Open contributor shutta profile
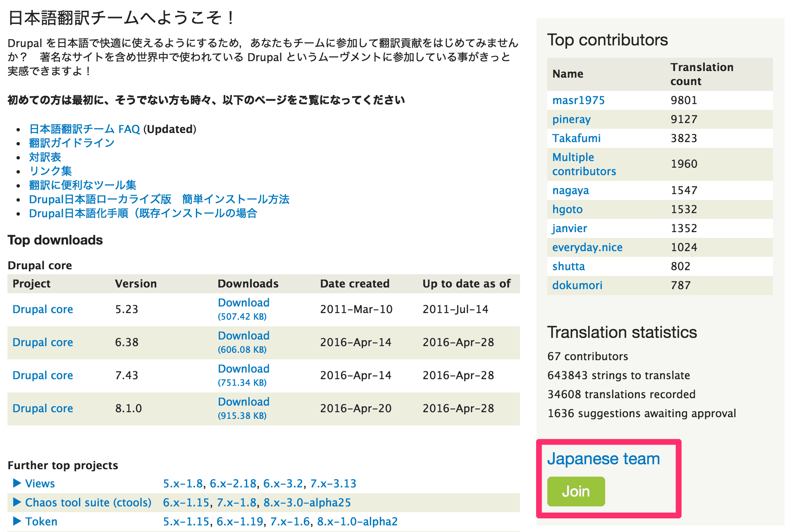 (568, 266)
